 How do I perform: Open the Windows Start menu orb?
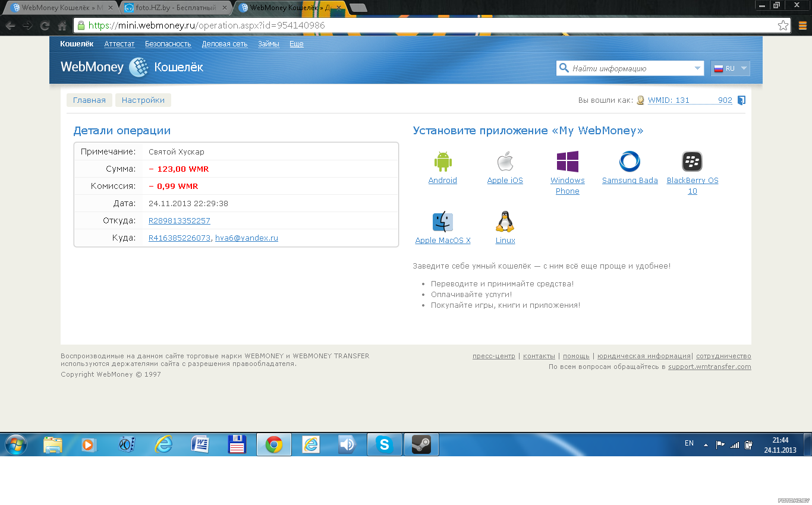[x=16, y=444]
